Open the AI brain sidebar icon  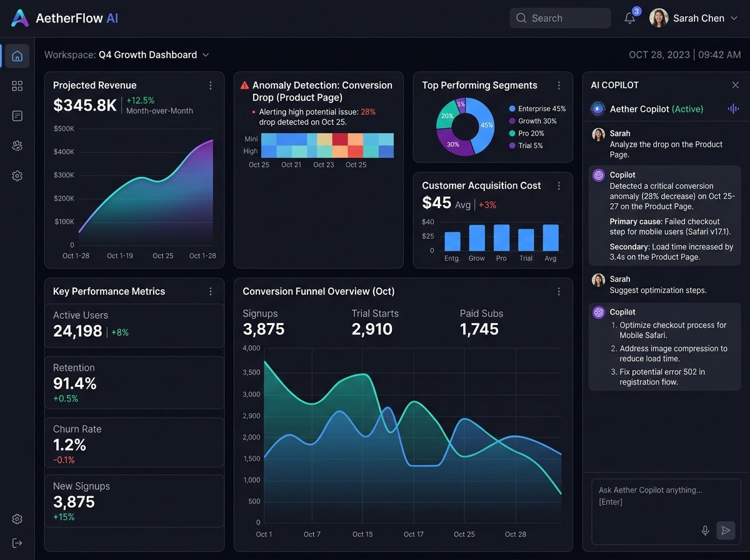tap(17, 146)
